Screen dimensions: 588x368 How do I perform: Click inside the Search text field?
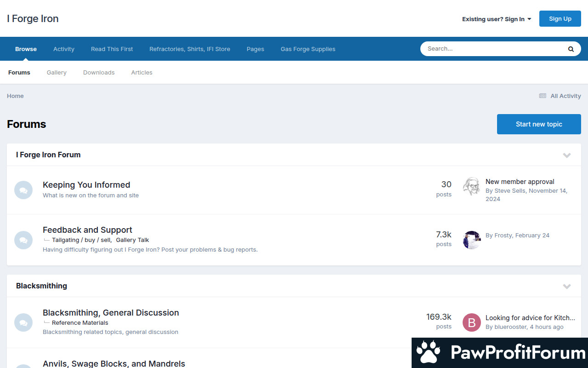tap(492, 49)
